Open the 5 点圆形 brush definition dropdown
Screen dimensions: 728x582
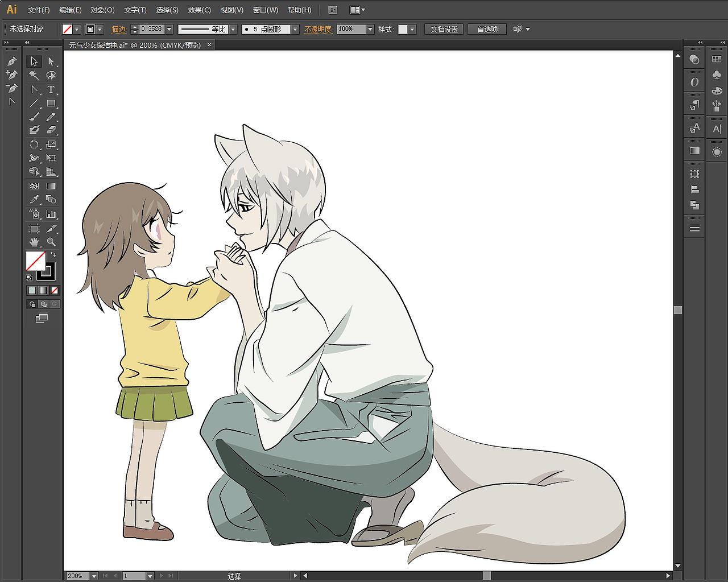click(x=295, y=29)
